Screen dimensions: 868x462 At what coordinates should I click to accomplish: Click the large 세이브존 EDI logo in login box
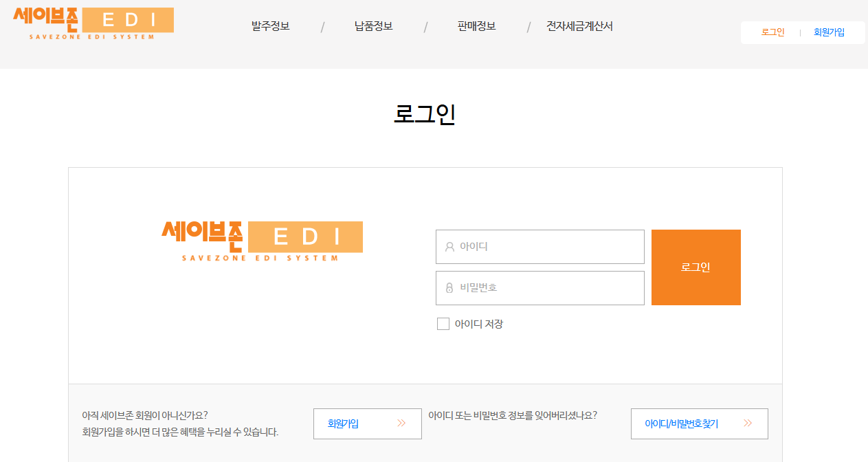tap(262, 241)
